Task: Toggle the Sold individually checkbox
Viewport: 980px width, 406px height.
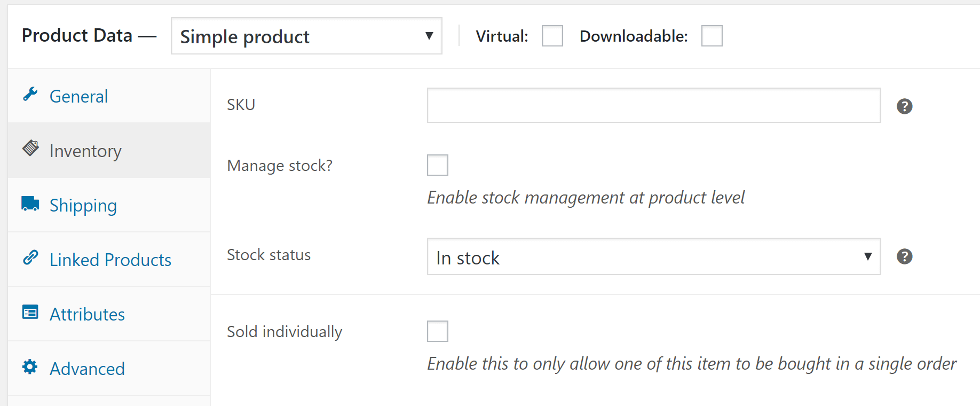Action: 438,331
